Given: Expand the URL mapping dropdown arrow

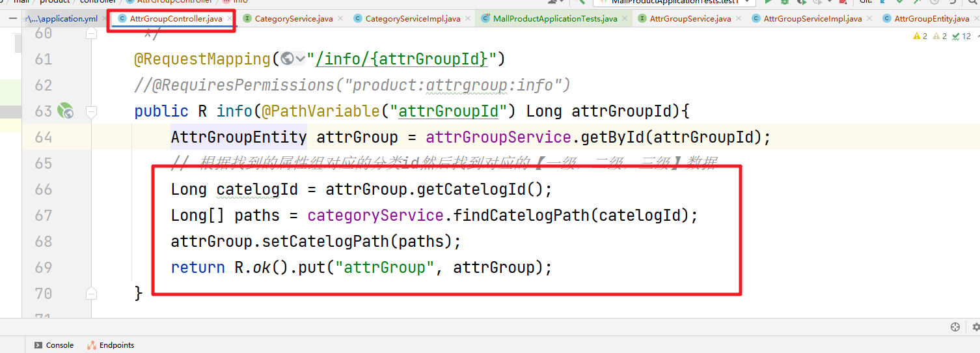Looking at the screenshot, I should pyautogui.click(x=301, y=59).
